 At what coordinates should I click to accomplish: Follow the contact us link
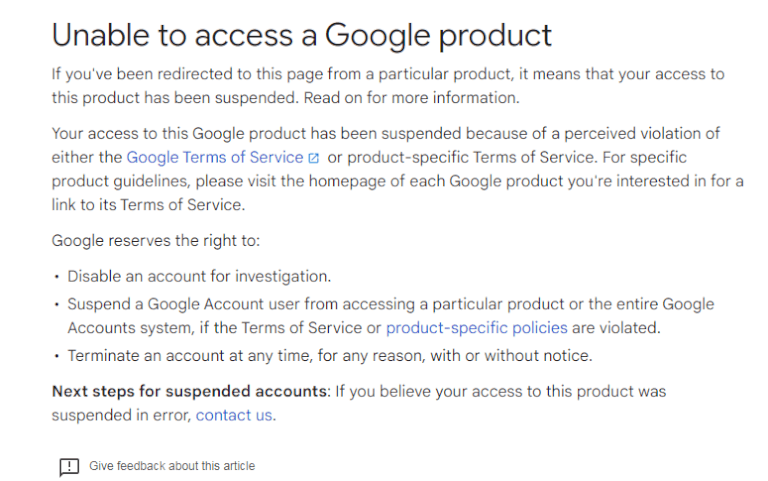(x=234, y=415)
